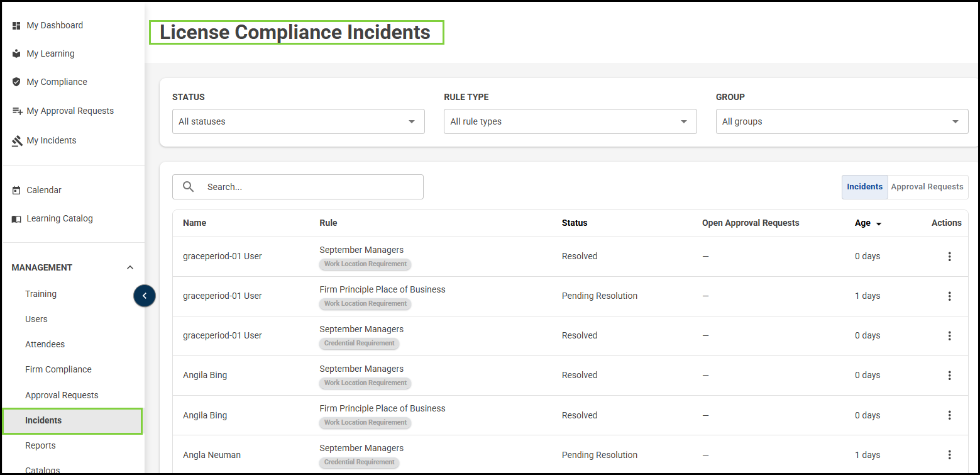Open the Rule Type filter dropdown

pos(570,121)
